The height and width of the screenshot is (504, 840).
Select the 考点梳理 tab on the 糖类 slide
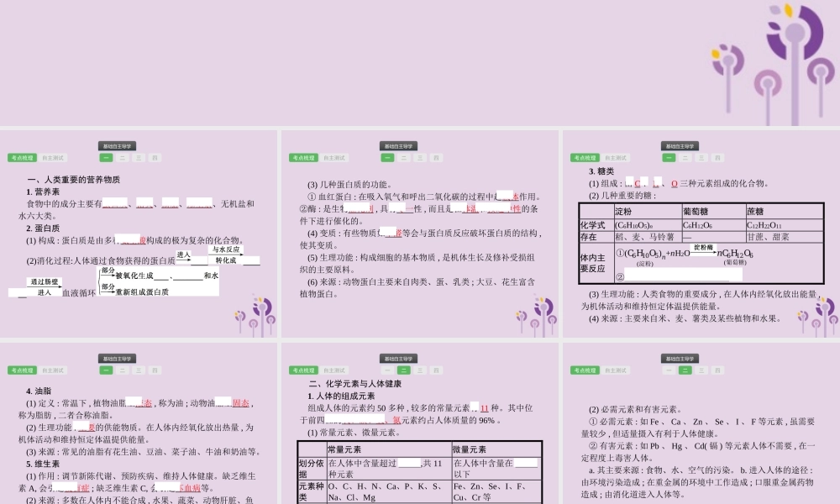pos(584,157)
